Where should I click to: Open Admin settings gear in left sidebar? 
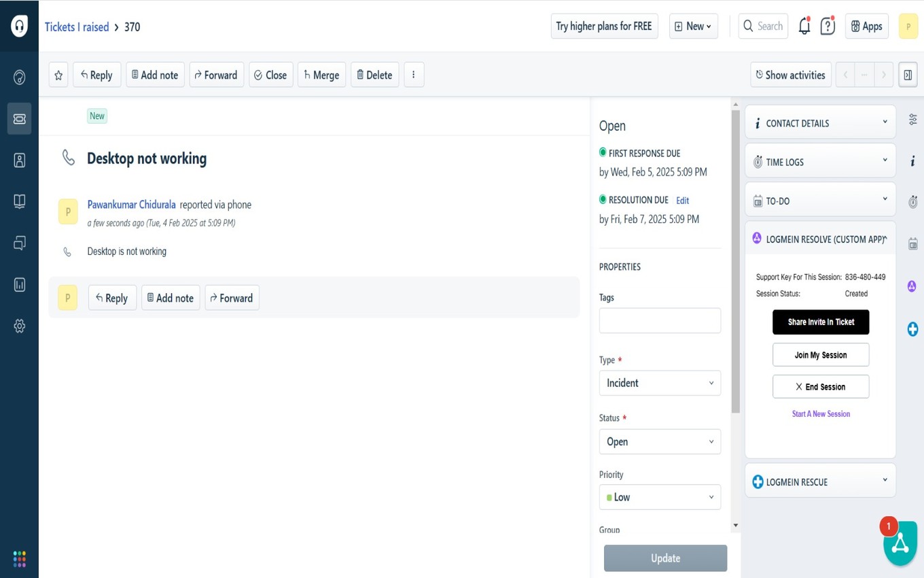20,326
